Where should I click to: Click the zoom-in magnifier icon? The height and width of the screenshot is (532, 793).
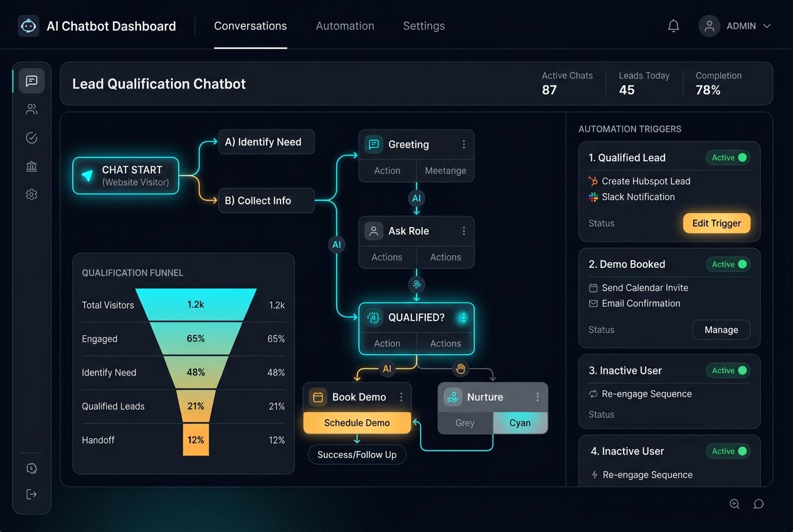(735, 504)
